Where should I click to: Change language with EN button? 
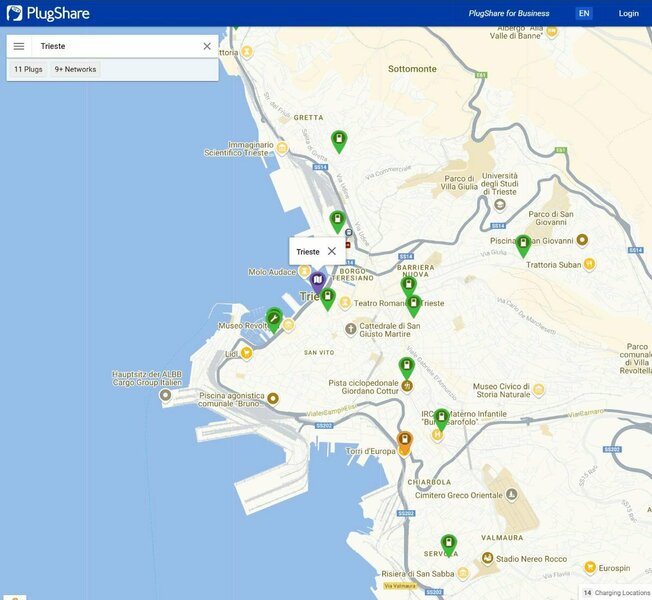584,13
